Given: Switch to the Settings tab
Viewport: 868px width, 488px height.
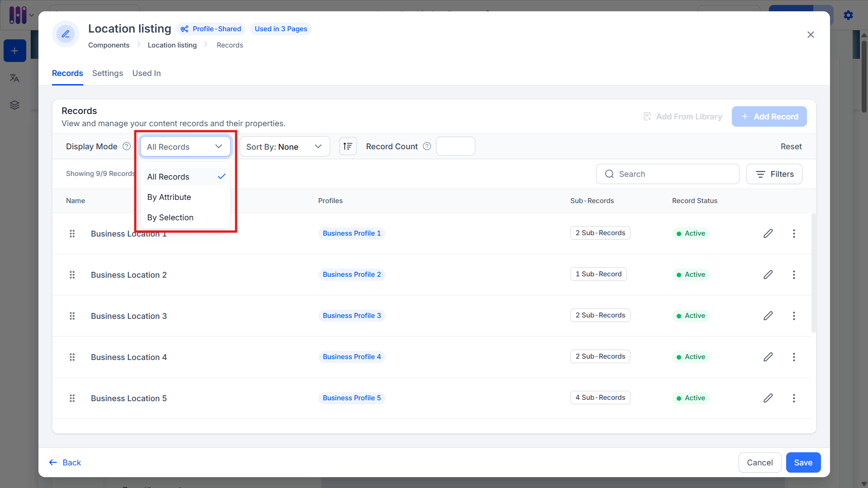Looking at the screenshot, I should [x=108, y=73].
